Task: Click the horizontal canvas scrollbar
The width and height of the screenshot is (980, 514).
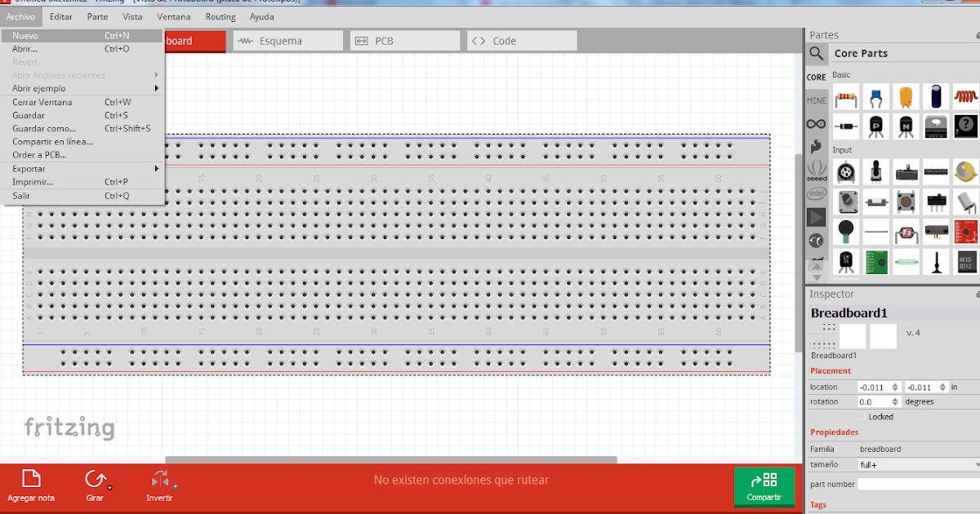Action: [x=391, y=459]
